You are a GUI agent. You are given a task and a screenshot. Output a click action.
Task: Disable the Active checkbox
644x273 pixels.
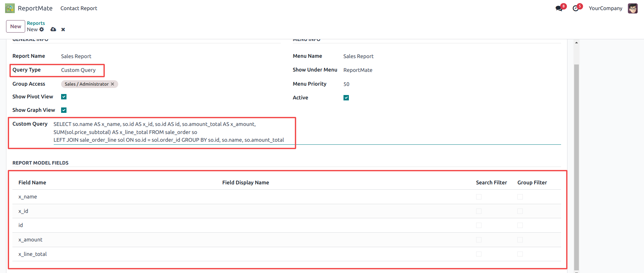[346, 98]
